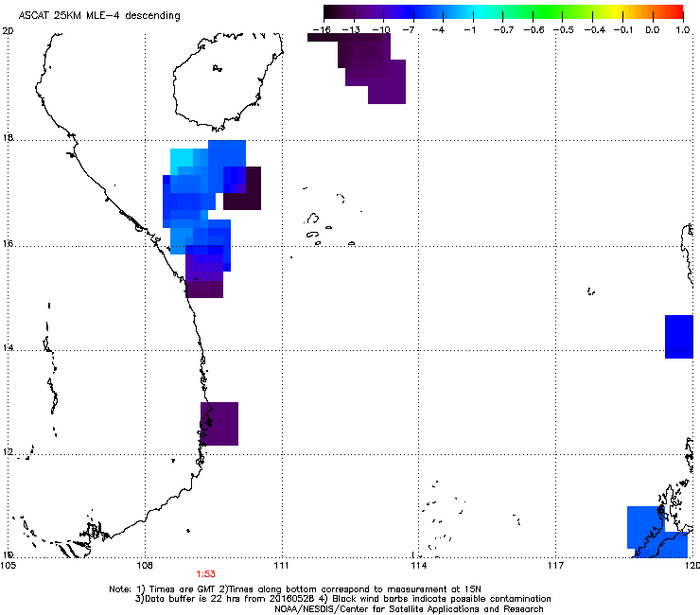Click longitude axis label '108'

(x=145, y=566)
